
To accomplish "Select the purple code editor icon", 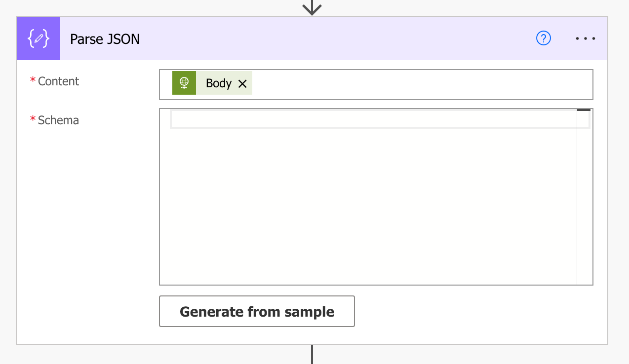I will pyautogui.click(x=38, y=38).
